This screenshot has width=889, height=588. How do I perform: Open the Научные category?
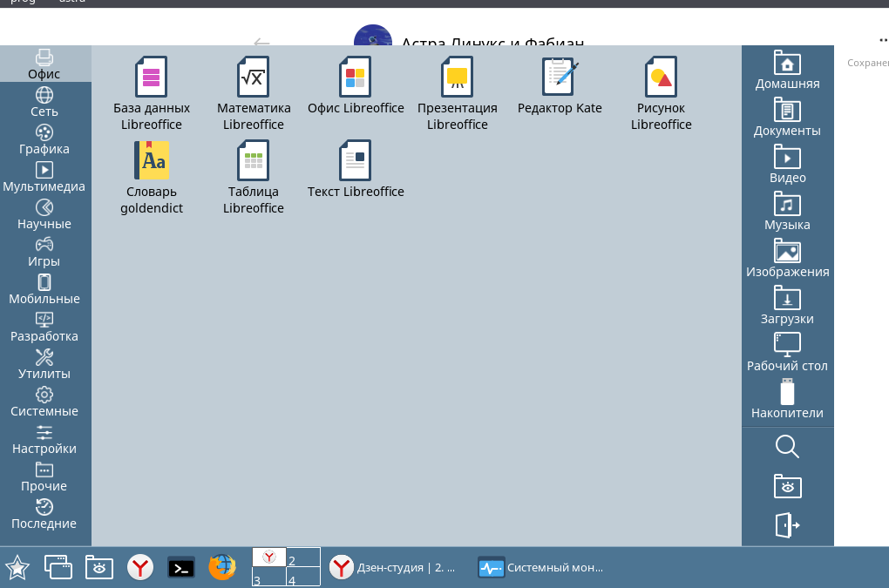[x=44, y=214]
